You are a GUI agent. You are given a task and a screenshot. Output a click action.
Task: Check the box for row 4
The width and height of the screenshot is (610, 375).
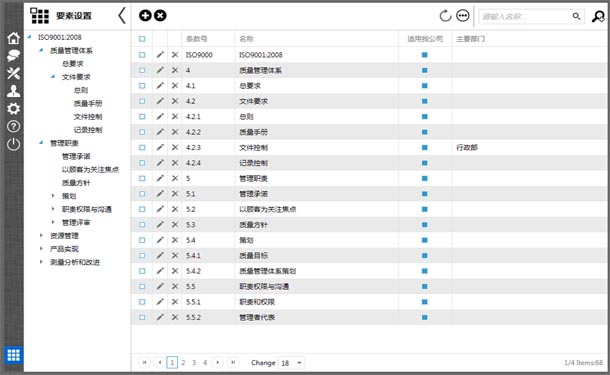pos(142,70)
